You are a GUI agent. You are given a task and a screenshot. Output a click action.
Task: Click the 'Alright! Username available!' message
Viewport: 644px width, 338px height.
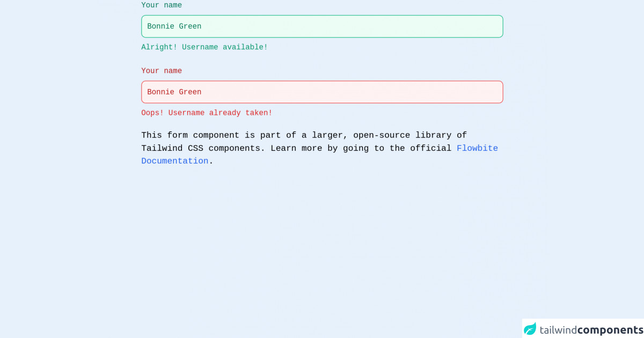pyautogui.click(x=204, y=47)
